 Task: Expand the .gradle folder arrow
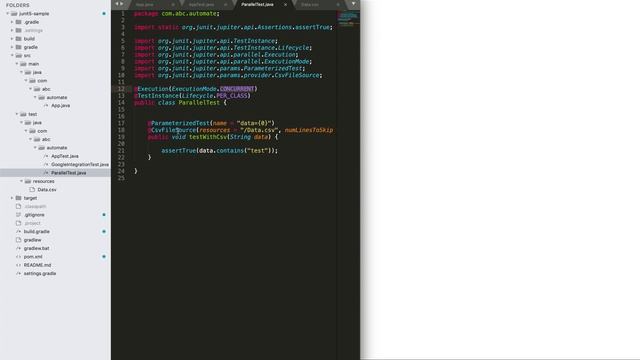[x=12, y=22]
